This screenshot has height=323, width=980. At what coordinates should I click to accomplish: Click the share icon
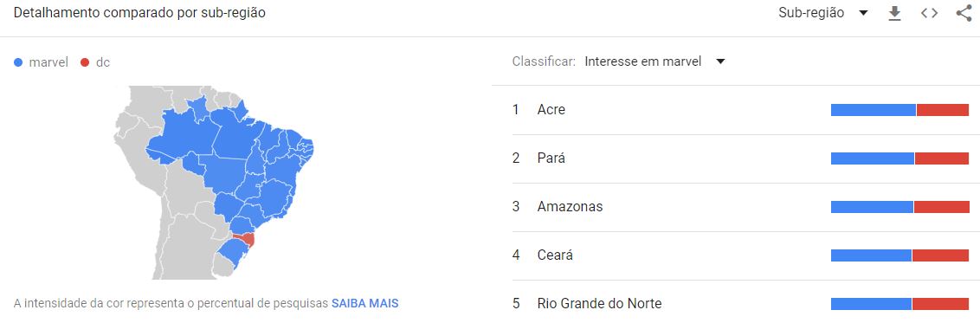[x=964, y=13]
